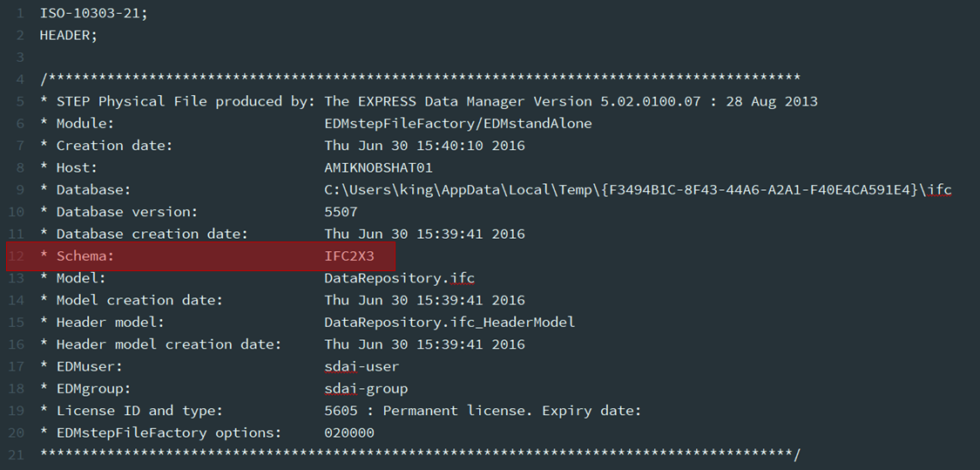
Task: Click the database version value 5507
Action: 341,212
